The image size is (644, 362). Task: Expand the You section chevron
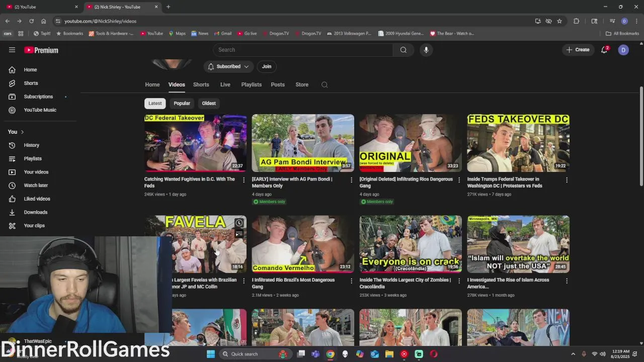[x=22, y=132]
